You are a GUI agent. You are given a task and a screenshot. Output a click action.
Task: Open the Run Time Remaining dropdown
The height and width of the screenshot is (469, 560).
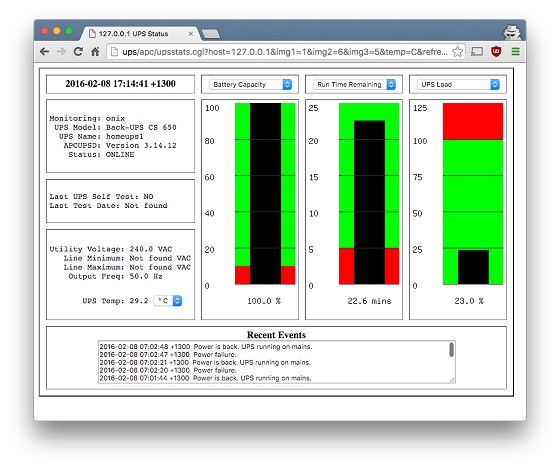(355, 85)
